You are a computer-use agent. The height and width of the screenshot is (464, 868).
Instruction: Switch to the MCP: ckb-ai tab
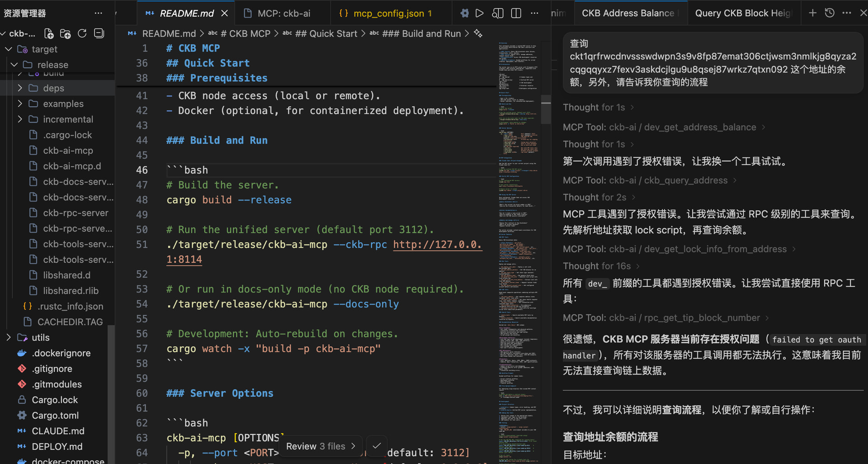283,14
